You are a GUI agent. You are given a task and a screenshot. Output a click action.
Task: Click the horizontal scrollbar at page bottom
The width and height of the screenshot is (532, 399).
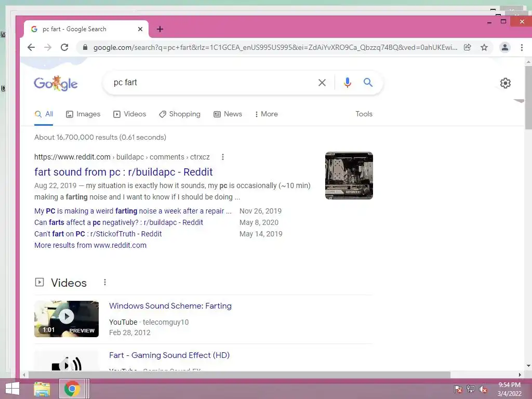click(239, 375)
